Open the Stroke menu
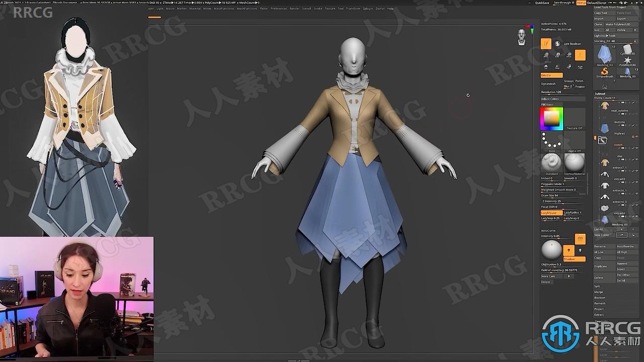644x362 pixels. [x=318, y=9]
